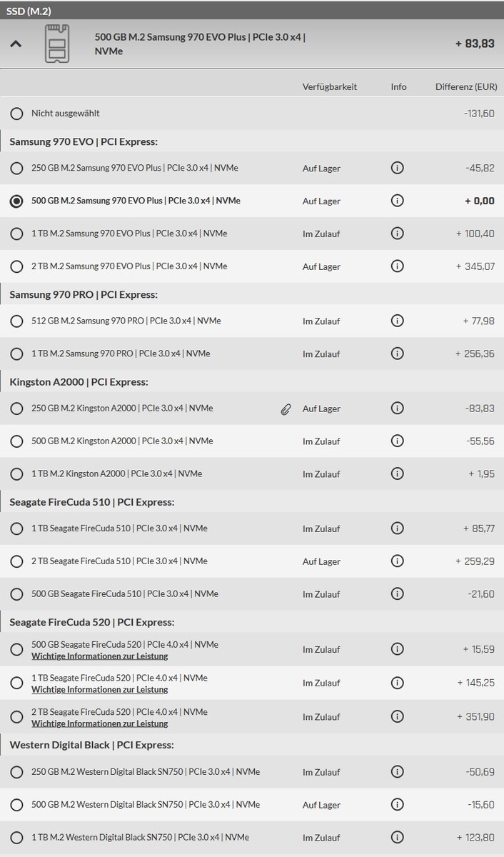Select 250 GB Western Digital Black SN750 radio
This screenshot has height=857, width=504.
tap(16, 772)
